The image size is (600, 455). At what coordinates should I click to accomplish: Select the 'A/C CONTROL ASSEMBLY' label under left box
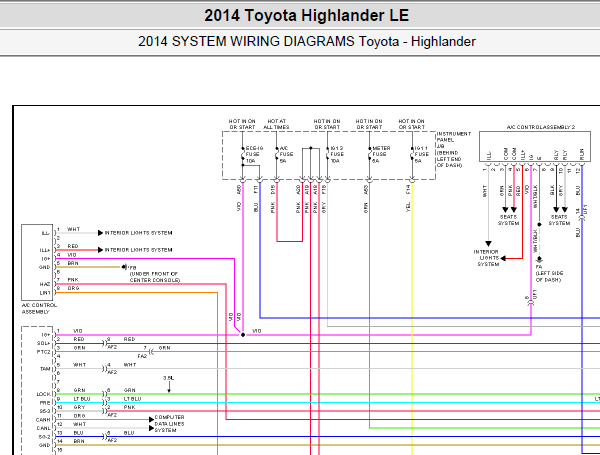39,308
